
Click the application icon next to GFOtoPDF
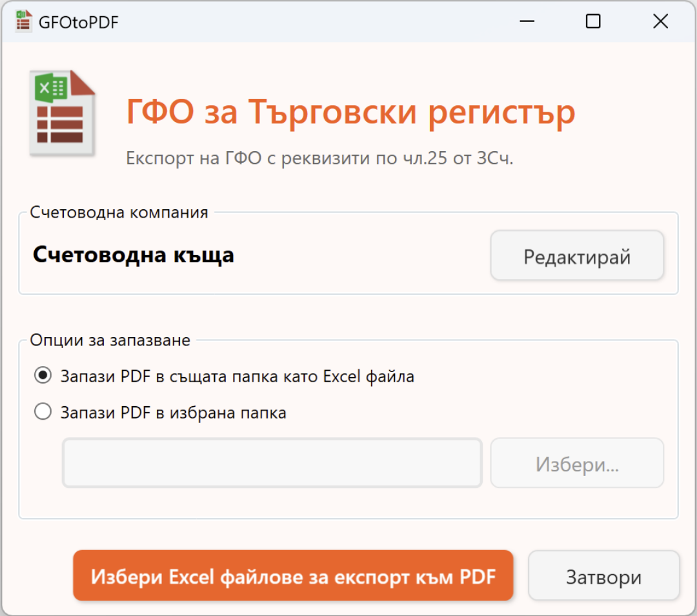23,21
